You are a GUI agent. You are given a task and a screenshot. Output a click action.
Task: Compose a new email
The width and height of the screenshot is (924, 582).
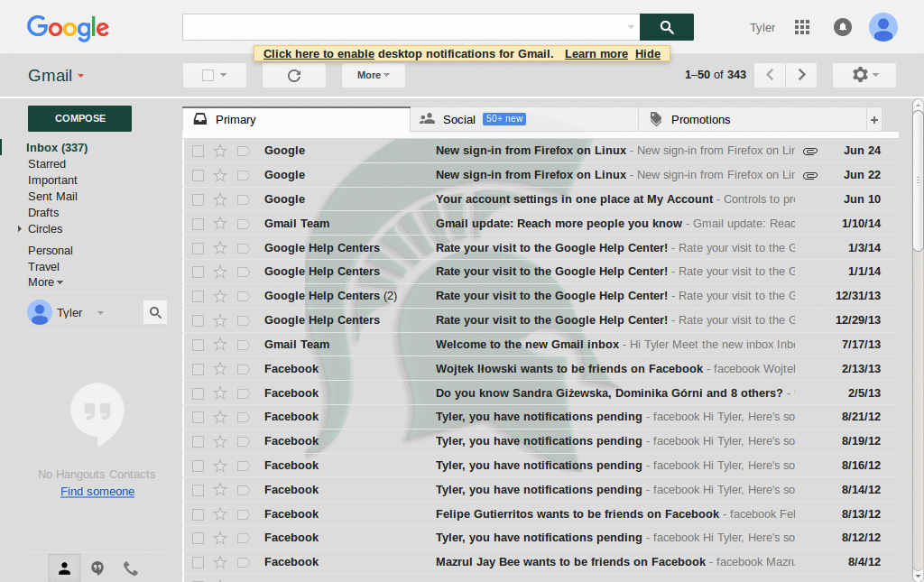tap(79, 118)
